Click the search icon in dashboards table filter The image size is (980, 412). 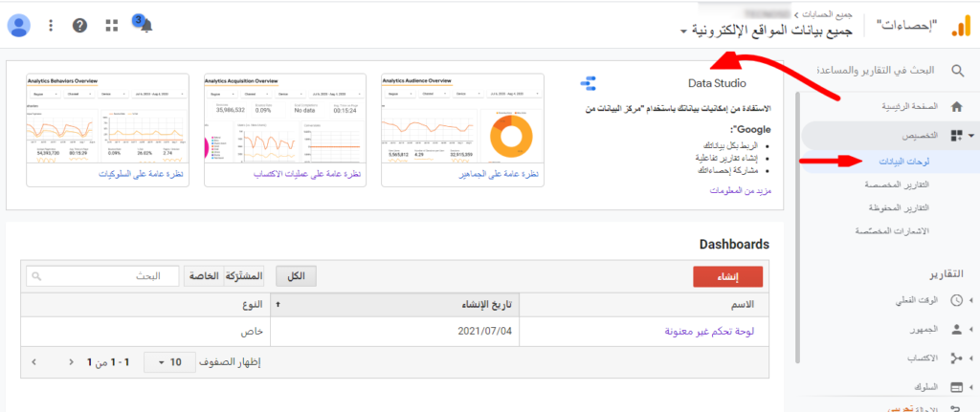[x=37, y=276]
